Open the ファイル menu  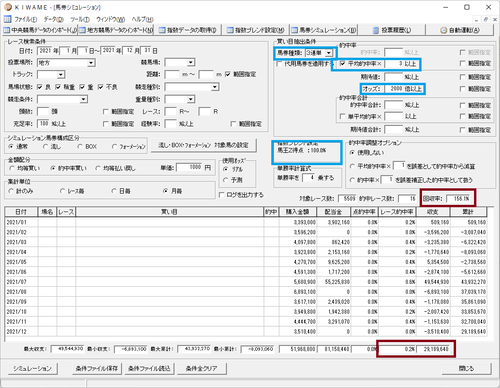(x=25, y=19)
